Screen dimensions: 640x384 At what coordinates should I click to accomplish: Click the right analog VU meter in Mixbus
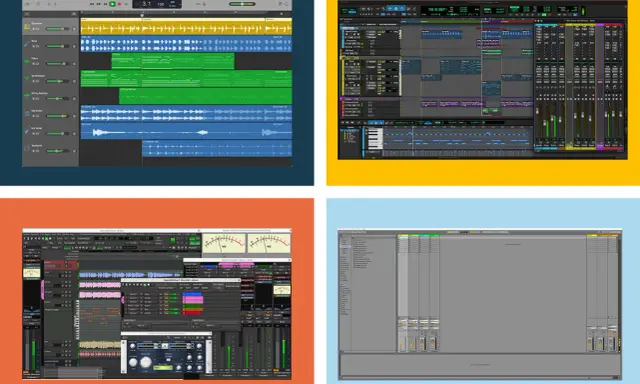click(x=269, y=244)
